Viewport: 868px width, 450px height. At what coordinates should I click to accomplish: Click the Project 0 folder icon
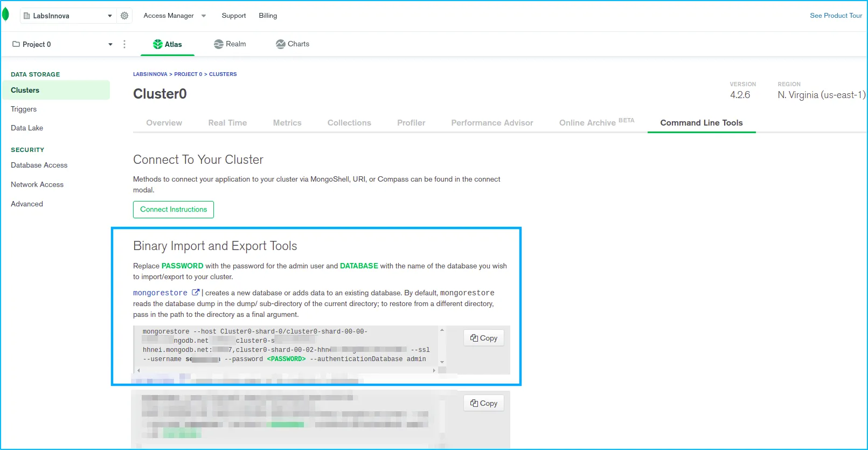pyautogui.click(x=16, y=44)
